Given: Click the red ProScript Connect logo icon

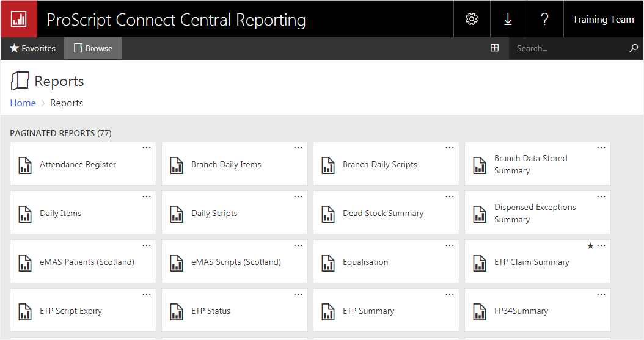Looking at the screenshot, I should pos(19,19).
